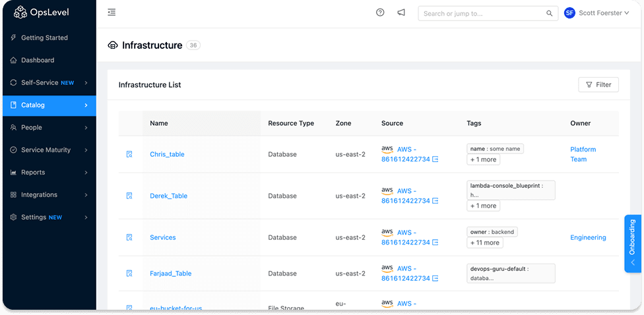The image size is (644, 315).
Task: Open Getting Started in the sidebar
Action: tap(44, 38)
